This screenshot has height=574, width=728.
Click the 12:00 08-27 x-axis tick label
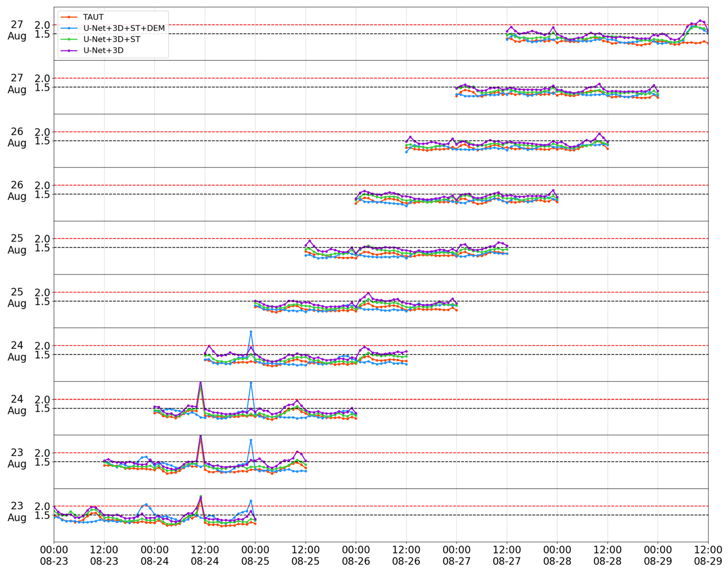507,555
